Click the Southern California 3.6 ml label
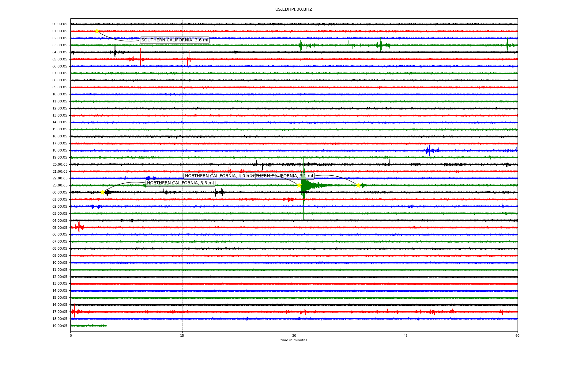 pos(175,40)
